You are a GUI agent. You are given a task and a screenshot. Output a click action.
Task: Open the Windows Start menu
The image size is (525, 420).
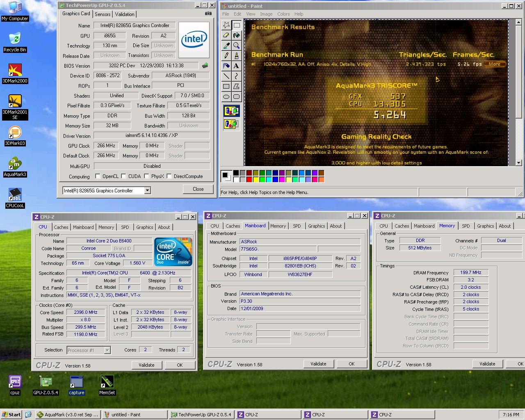[x=11, y=415]
